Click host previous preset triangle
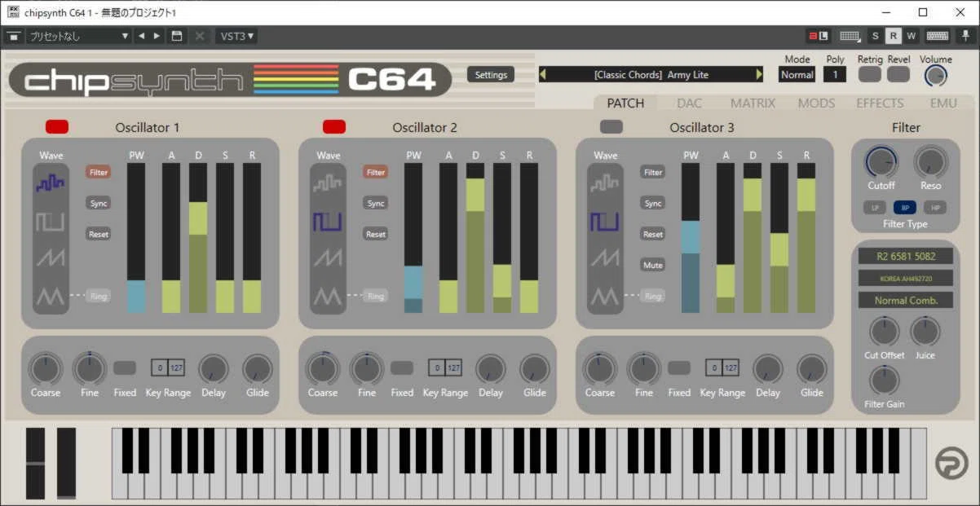The image size is (980, 506). (x=141, y=36)
